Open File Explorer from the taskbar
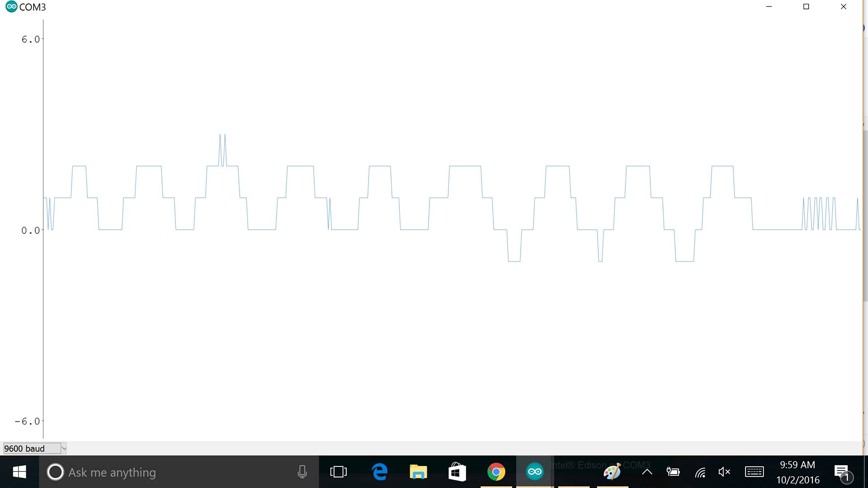The width and height of the screenshot is (868, 488). (x=418, y=472)
